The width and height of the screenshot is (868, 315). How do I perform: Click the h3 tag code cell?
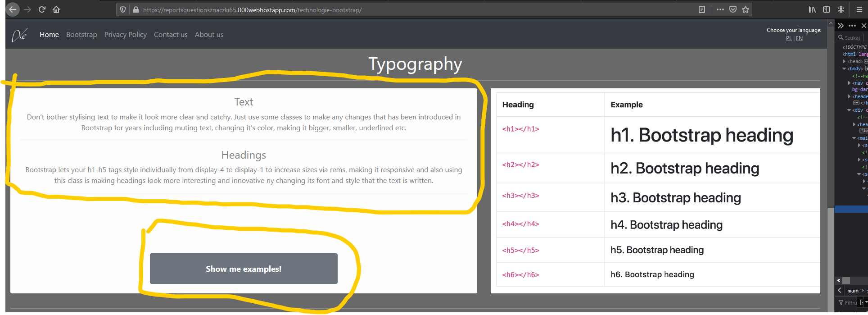click(x=521, y=195)
